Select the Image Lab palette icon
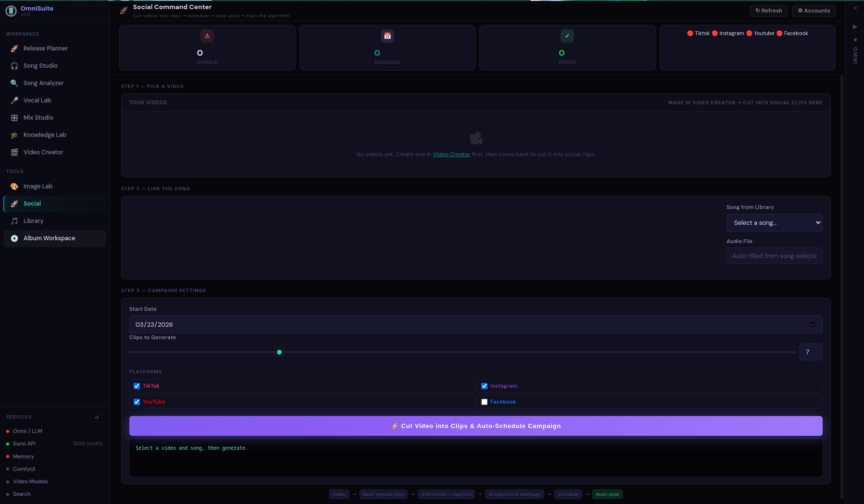 [14, 186]
